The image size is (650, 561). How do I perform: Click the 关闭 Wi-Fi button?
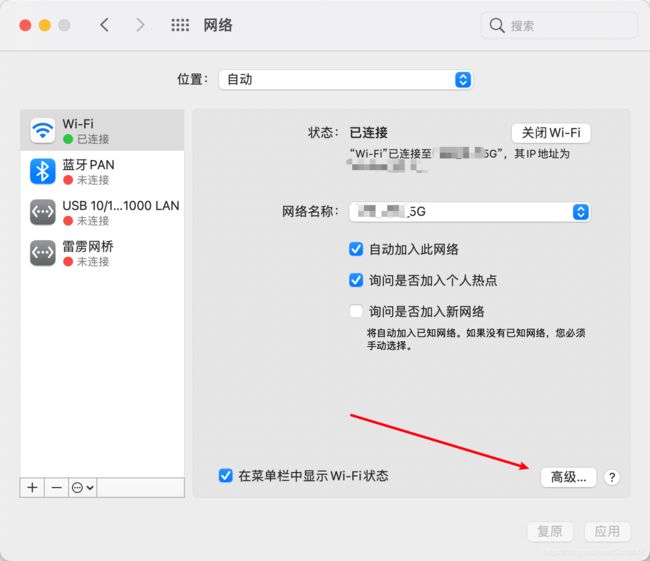pyautogui.click(x=551, y=133)
